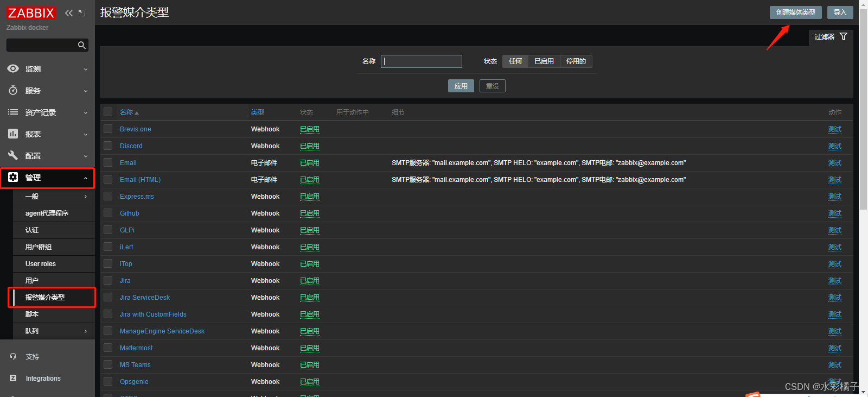Toggle 已启用 status for Opsgenie row
This screenshot has height=397, width=868.
coord(310,382)
